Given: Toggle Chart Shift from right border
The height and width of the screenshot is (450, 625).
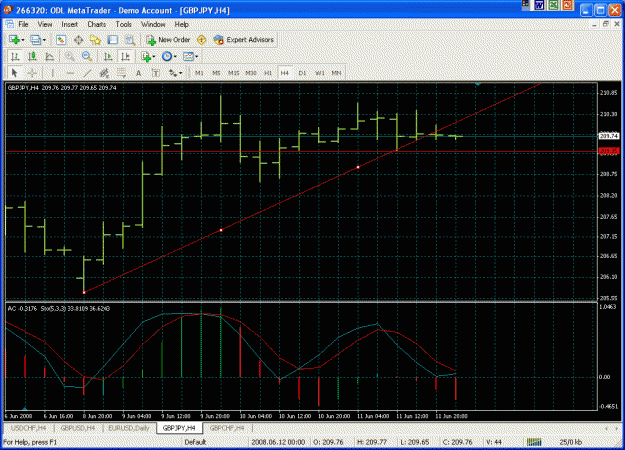Looking at the screenshot, I should (125, 57).
